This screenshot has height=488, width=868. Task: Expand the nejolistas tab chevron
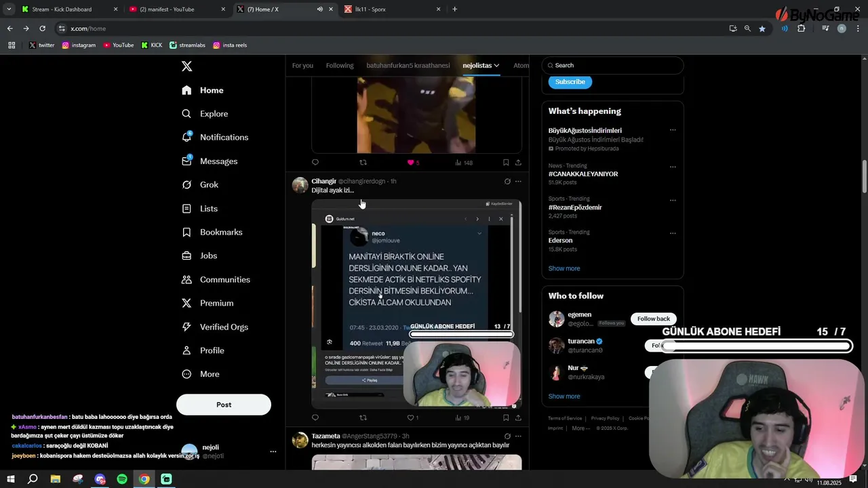(496, 66)
